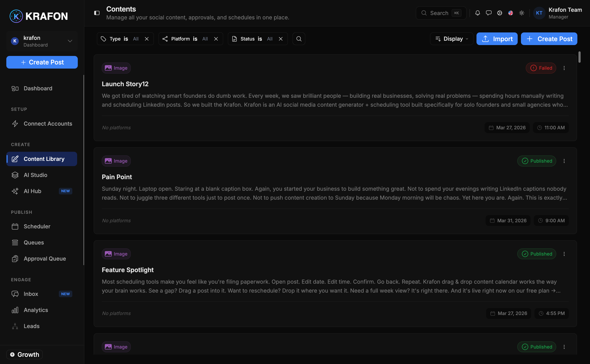Image resolution: width=590 pixels, height=364 pixels.
Task: Click Create Post in the sidebar
Action: (x=42, y=62)
